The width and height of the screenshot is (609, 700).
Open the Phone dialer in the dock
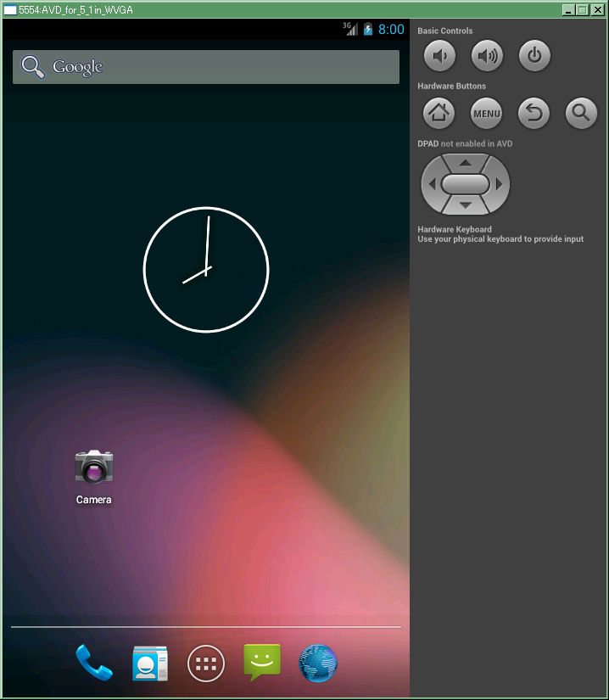[93, 663]
